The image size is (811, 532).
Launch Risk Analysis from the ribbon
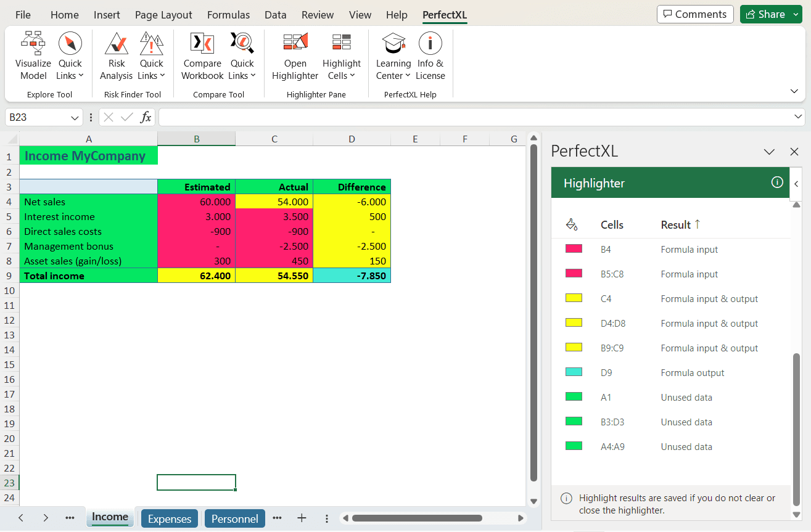pos(116,57)
